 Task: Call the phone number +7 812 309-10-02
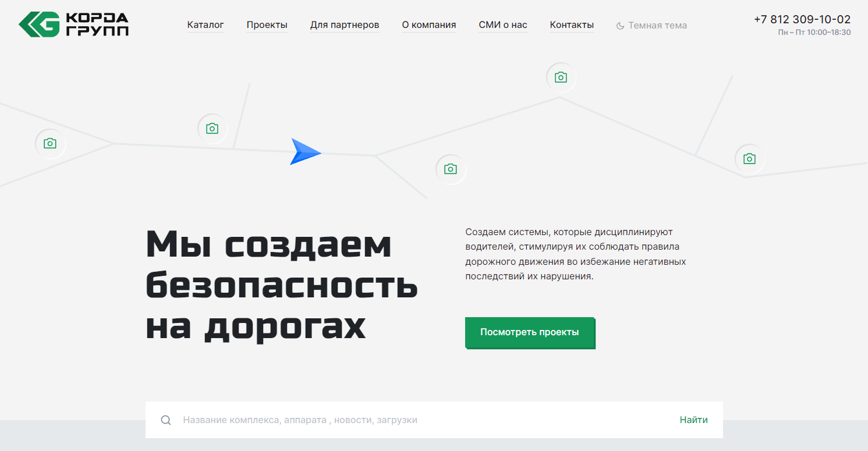point(802,19)
